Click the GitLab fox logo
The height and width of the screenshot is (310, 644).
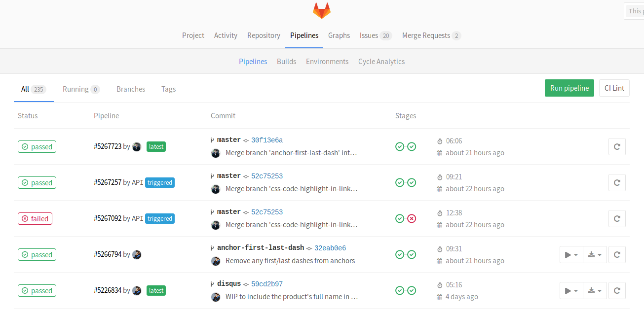[321, 10]
